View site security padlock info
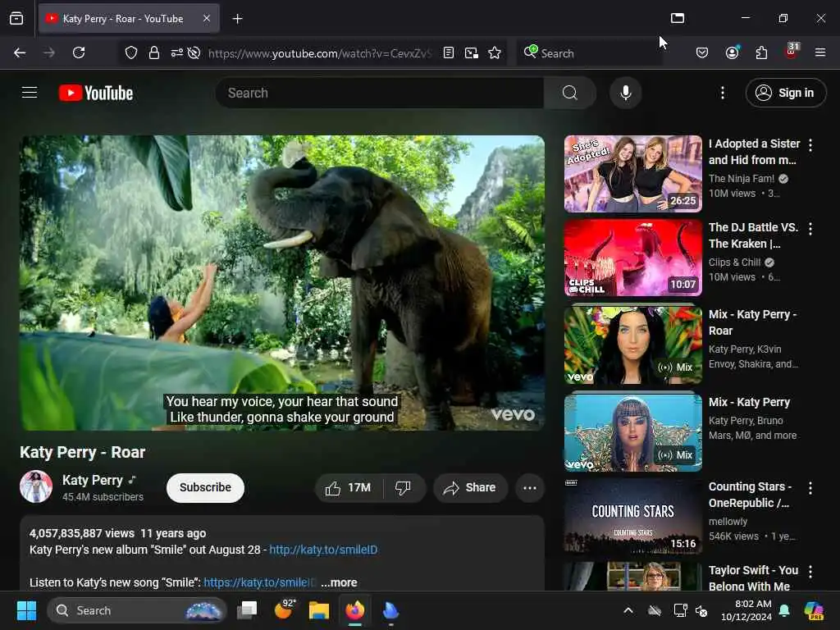840x630 pixels. point(153,52)
